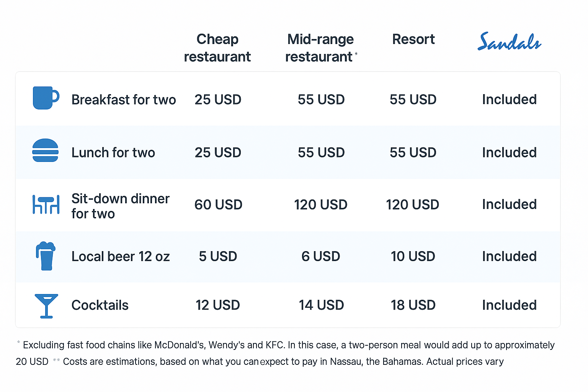Click the burger lunch icon

click(x=45, y=150)
